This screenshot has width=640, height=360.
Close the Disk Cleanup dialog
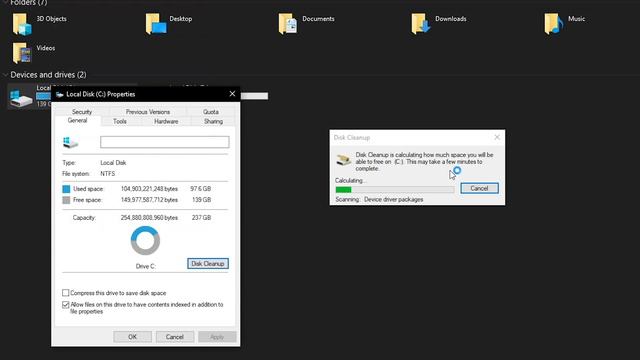click(x=497, y=137)
